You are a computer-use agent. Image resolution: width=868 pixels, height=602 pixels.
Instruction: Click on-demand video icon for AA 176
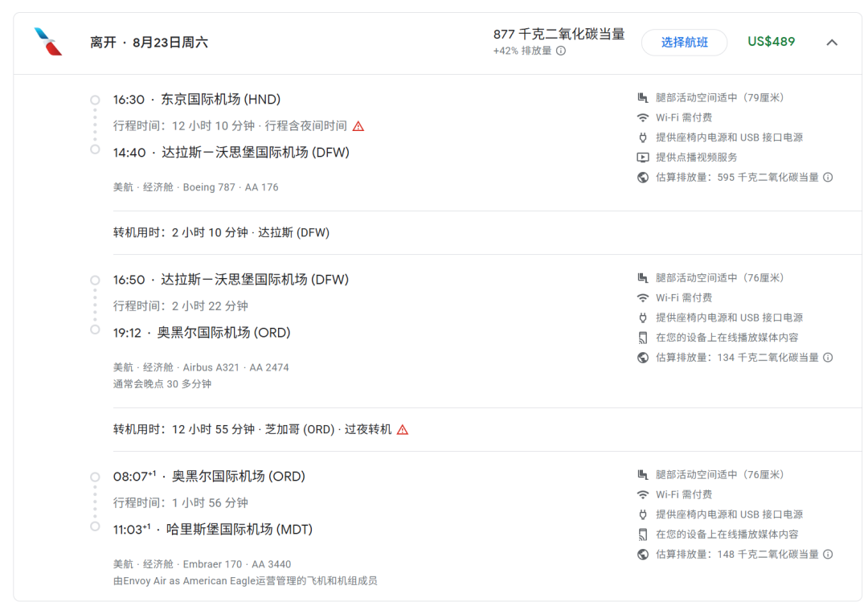642,158
